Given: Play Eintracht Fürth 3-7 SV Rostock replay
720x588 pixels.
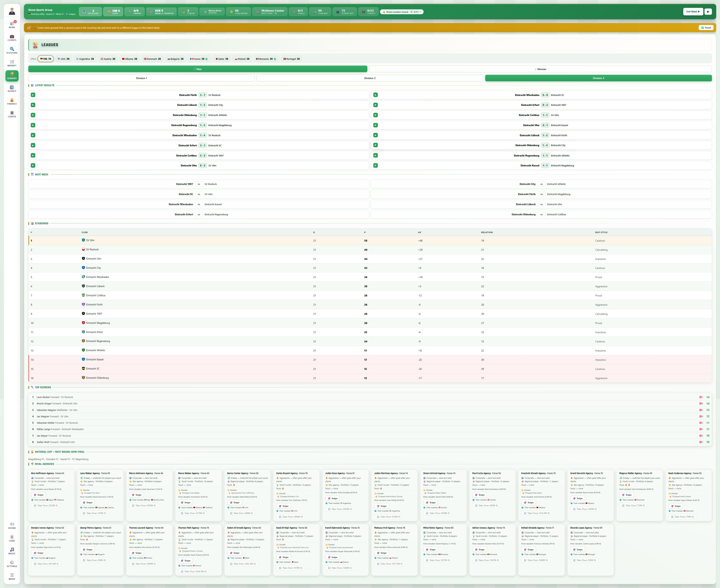Looking at the screenshot, I should pos(33,95).
